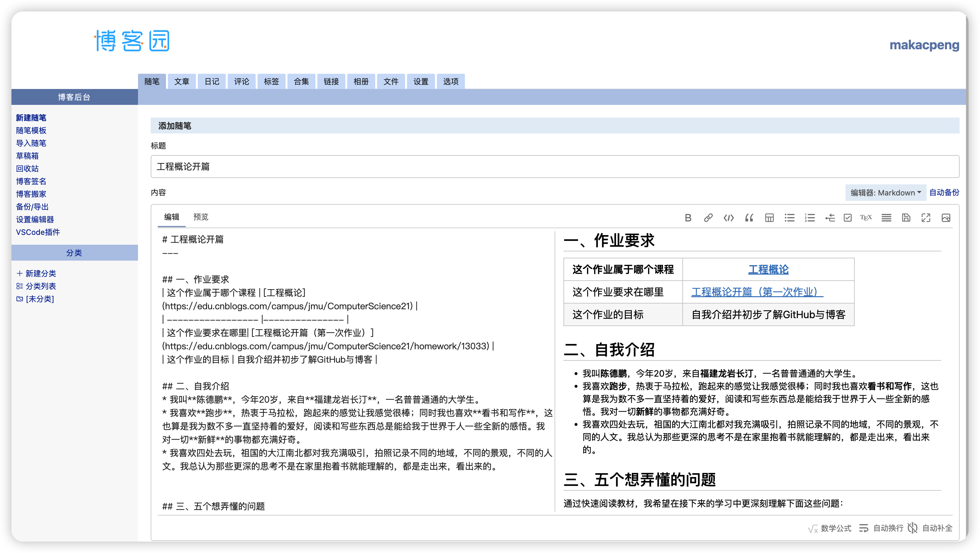The width and height of the screenshot is (980, 553).
Task: Insert a task checkbox from the toolbar
Action: pos(848,218)
